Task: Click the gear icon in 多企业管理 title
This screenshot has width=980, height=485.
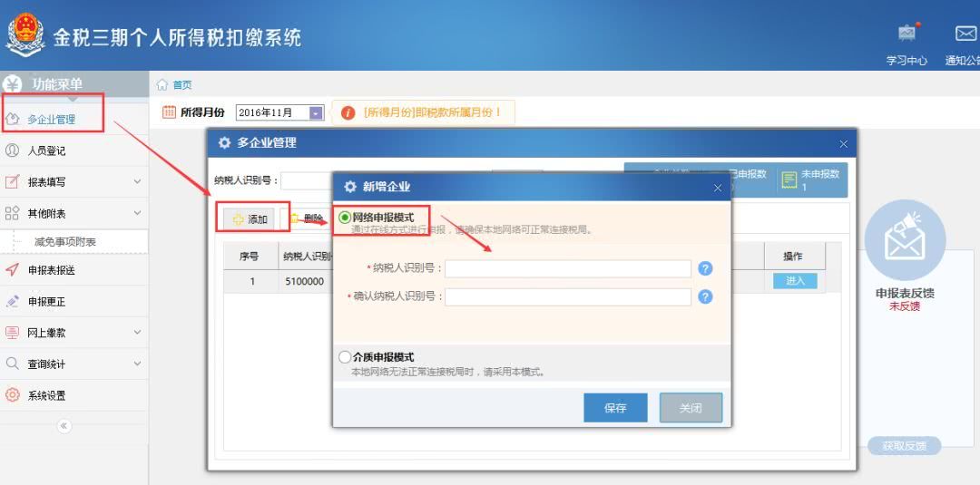Action: click(224, 143)
